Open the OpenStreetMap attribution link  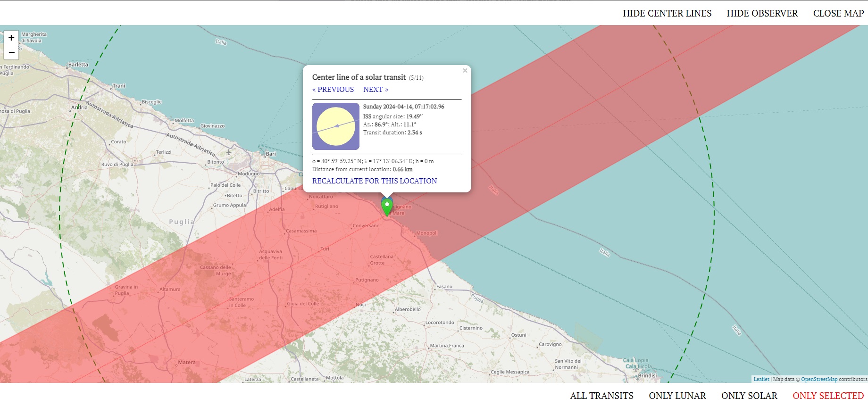pos(819,379)
